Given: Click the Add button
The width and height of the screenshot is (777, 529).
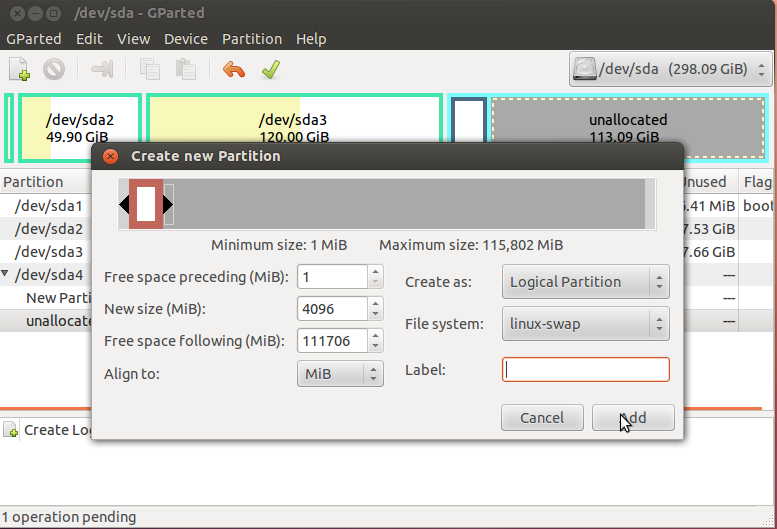Looking at the screenshot, I should point(633,418).
